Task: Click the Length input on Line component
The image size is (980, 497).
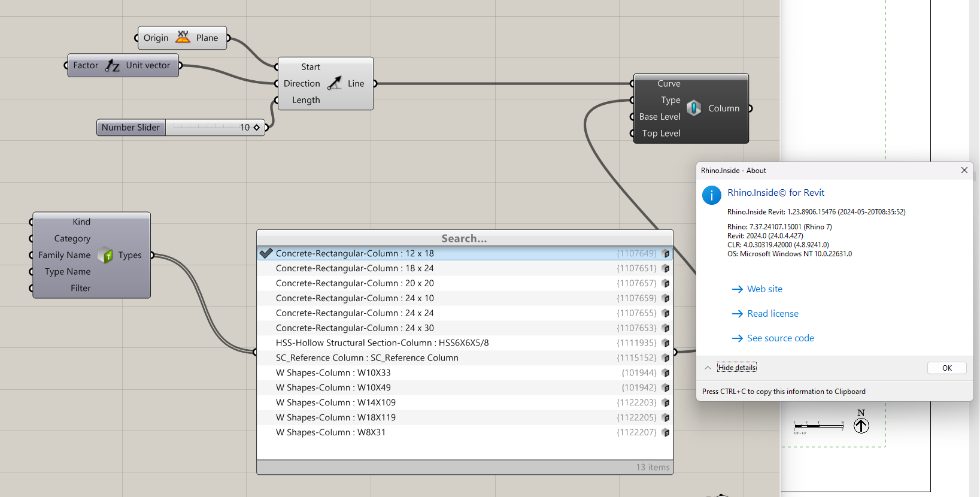Action: click(x=306, y=100)
